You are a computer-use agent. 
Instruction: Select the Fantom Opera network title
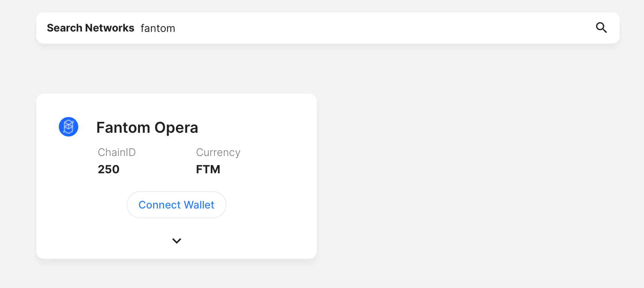147,127
